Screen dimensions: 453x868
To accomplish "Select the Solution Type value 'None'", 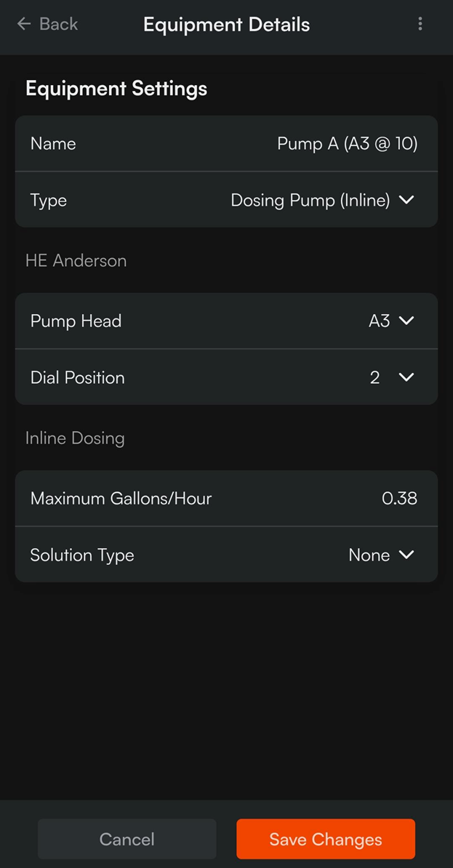I will point(369,555).
